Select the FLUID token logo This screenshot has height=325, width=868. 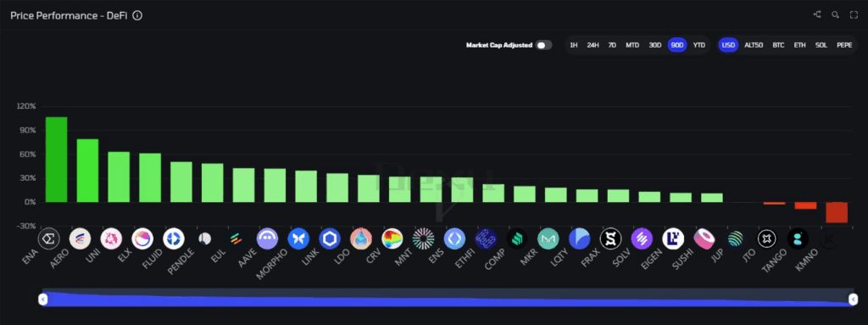point(174,238)
